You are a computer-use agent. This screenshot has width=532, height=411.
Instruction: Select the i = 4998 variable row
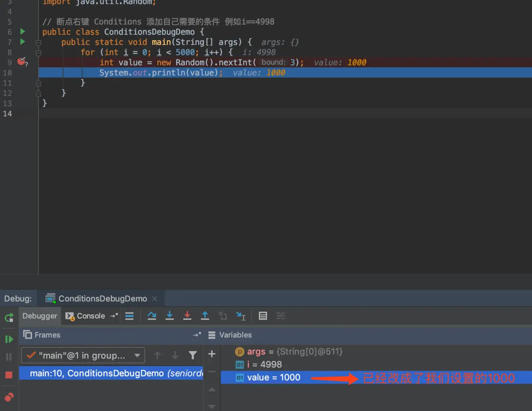point(376,364)
